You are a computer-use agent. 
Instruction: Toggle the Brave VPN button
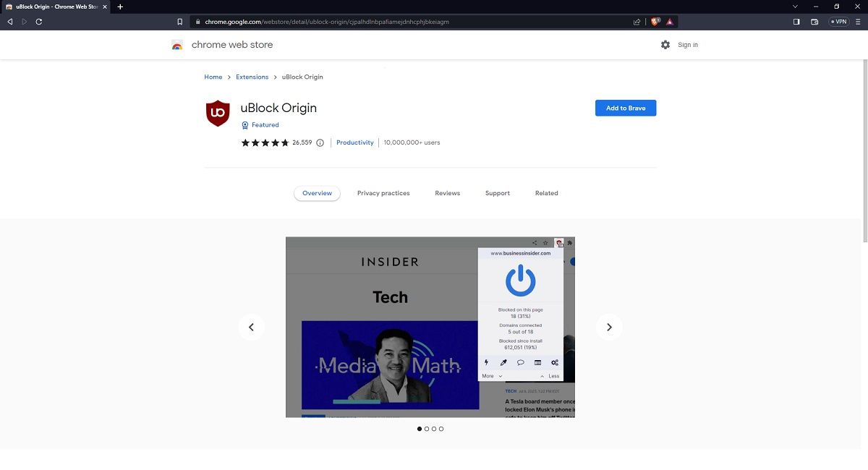838,21
